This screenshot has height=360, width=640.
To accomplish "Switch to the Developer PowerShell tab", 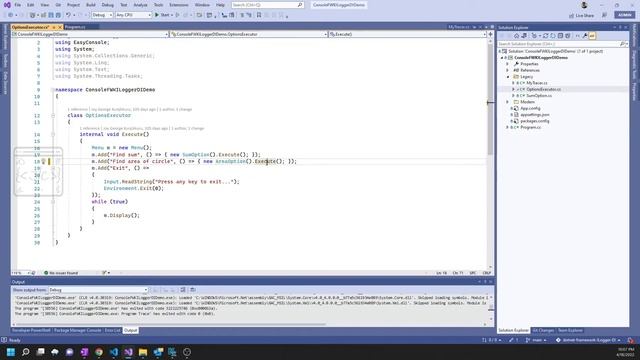I will (31, 330).
